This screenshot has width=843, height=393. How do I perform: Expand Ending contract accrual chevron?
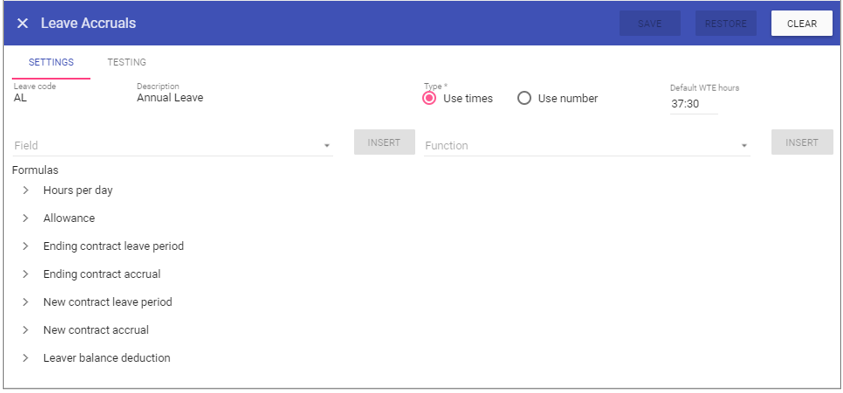[25, 274]
